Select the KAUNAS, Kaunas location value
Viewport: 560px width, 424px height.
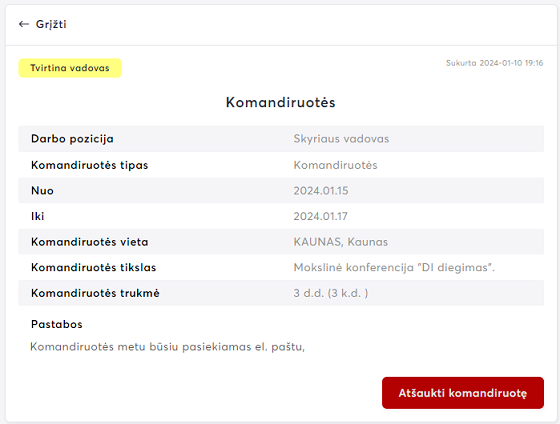pos(341,242)
